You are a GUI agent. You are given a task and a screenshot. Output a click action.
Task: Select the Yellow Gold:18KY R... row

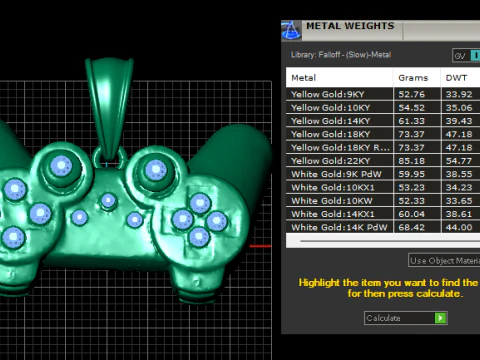383,148
